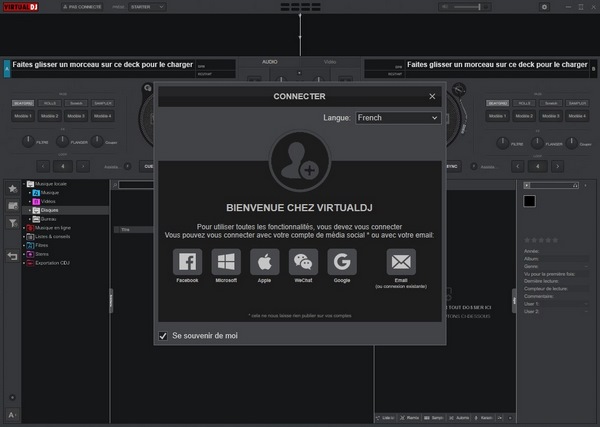This screenshot has width=600, height=427.
Task: Select deck A indicator on left deck
Action: coord(7,69)
